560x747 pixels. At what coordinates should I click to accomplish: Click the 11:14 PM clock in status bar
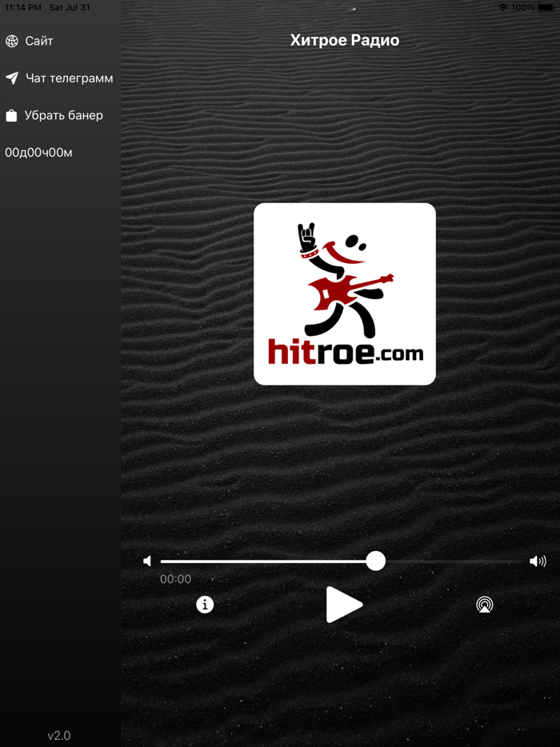(23, 7)
